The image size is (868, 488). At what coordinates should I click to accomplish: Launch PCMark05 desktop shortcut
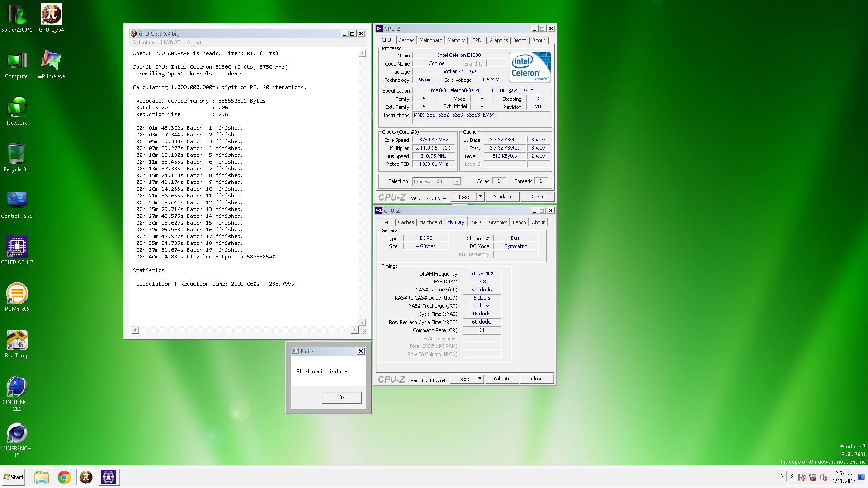17,297
